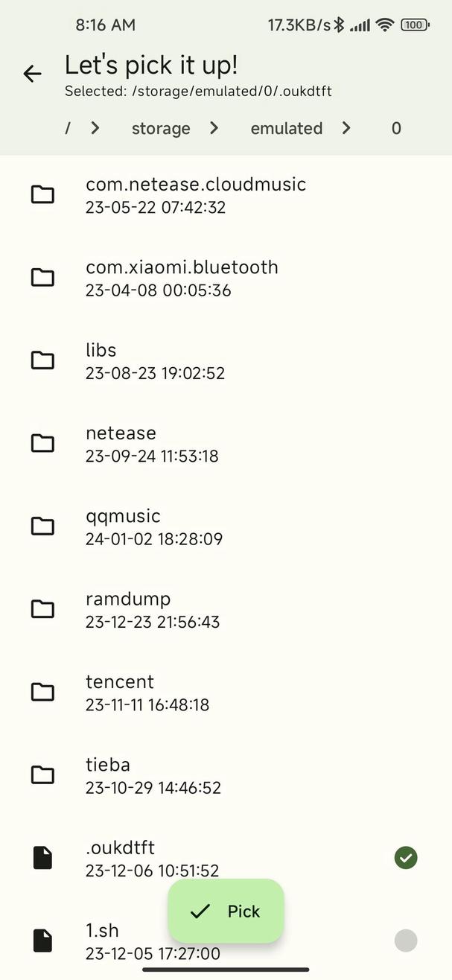
Task: Open the tencent folder entry
Action: (226, 693)
